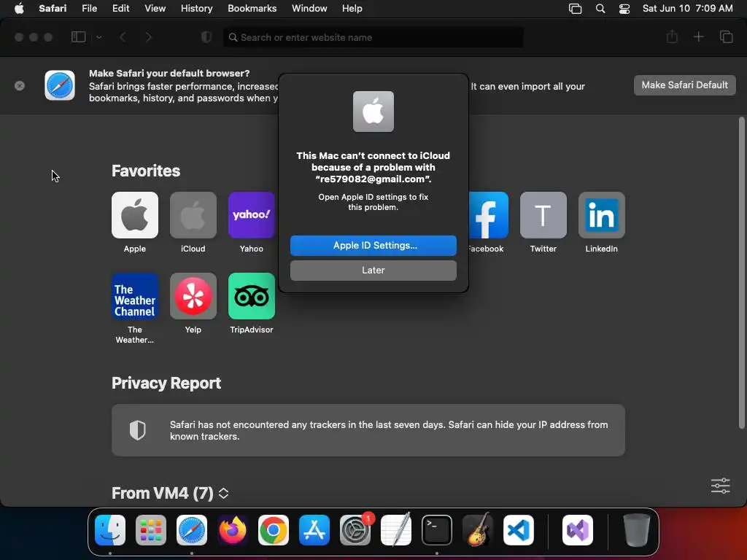The height and width of the screenshot is (560, 747).
Task: Open the LinkedIn favorite tile
Action: 602,215
